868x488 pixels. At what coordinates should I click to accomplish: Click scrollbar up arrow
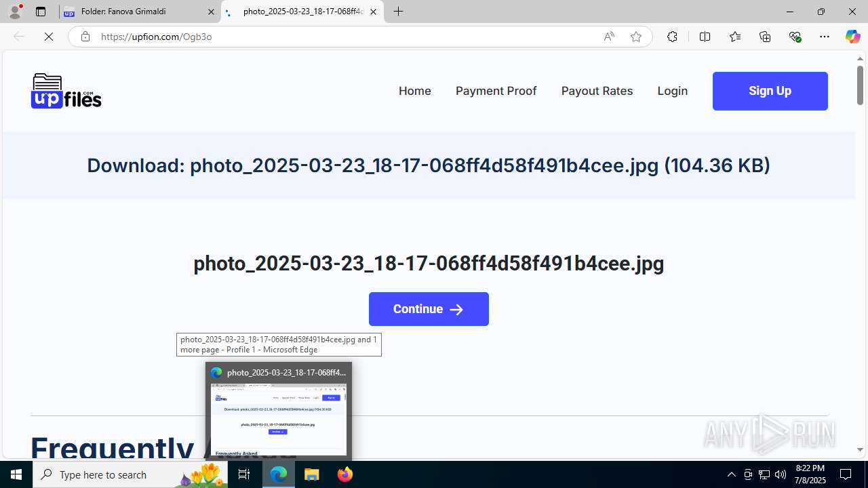[x=860, y=59]
